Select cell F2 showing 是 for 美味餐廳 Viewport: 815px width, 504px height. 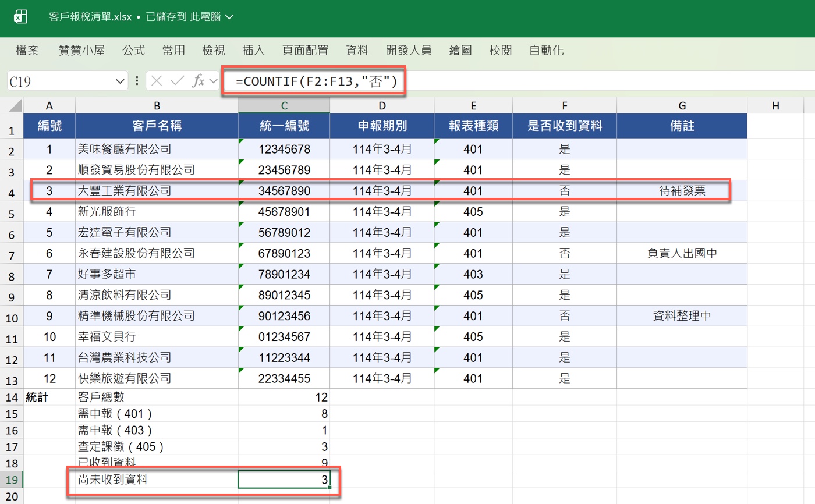click(564, 147)
